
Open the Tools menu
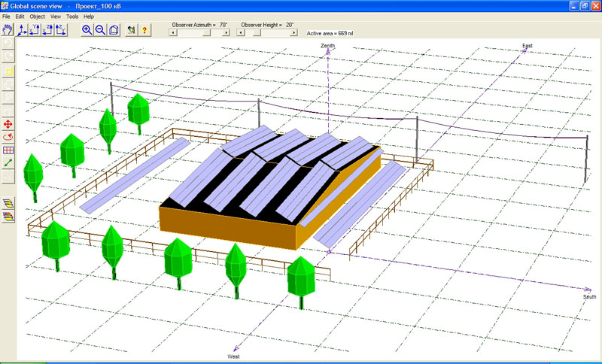pos(72,16)
